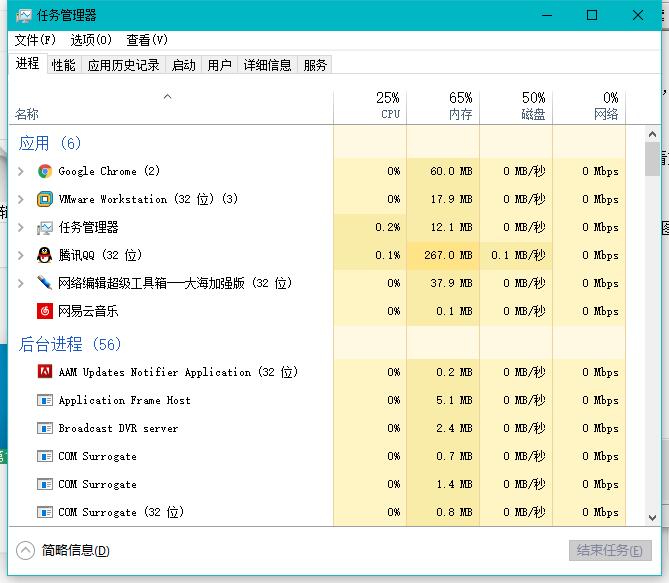Click the VMware Workstation icon
Screen dimensions: 669x583
[x=45, y=199]
